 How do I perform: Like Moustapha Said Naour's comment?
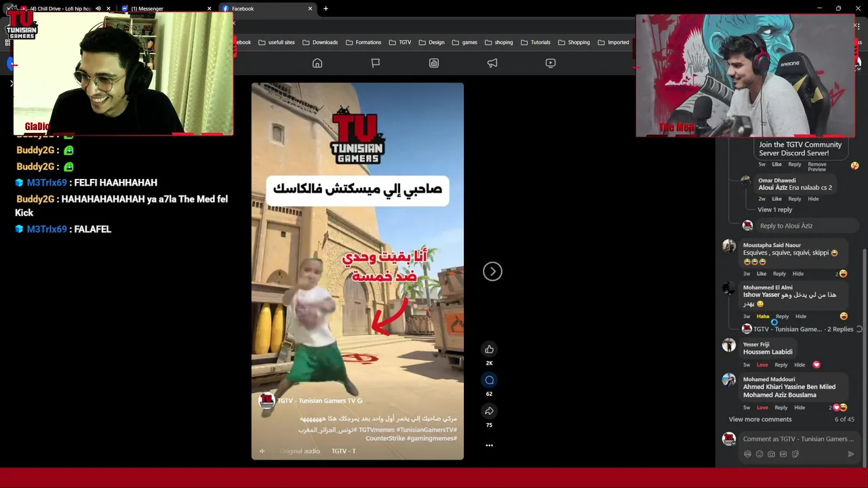coord(762,274)
